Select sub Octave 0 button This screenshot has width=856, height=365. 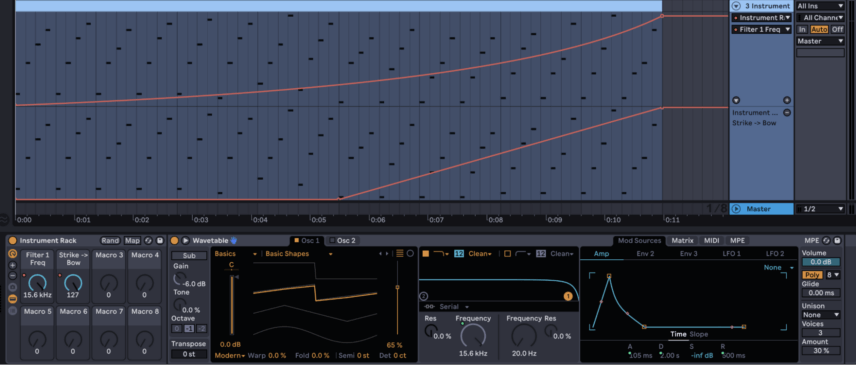click(x=177, y=328)
